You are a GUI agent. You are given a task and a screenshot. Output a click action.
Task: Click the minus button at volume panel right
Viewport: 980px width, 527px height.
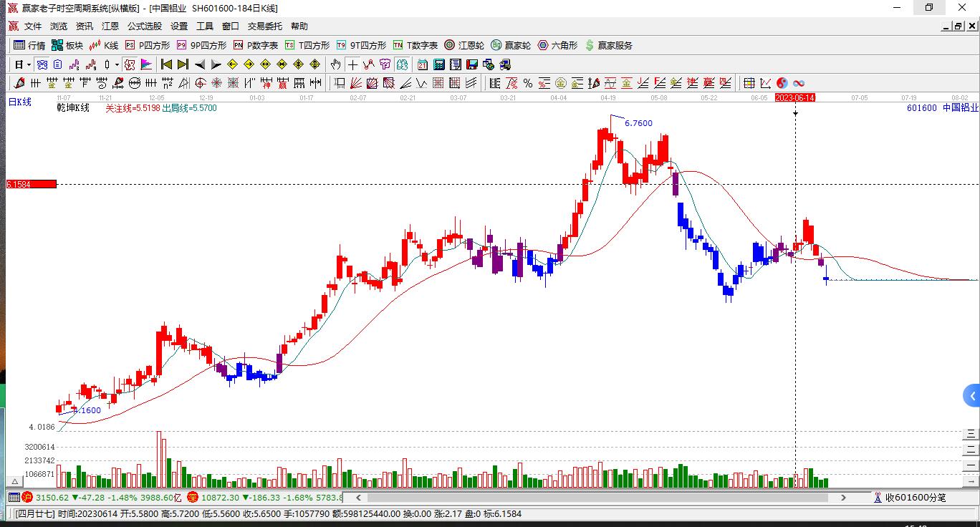[x=971, y=464]
